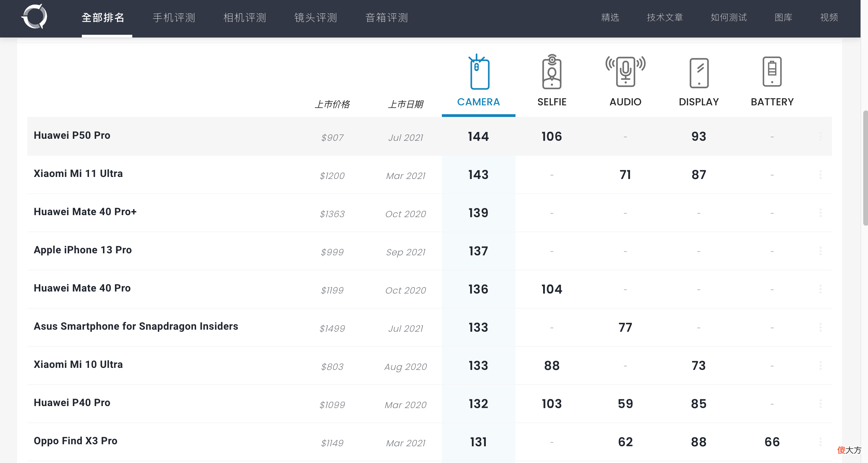
Task: Open the 视频 video link
Action: click(x=829, y=17)
